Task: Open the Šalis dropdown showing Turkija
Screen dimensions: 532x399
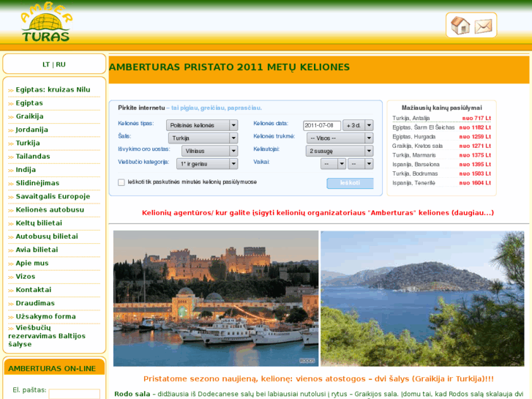Action: pyautogui.click(x=203, y=138)
